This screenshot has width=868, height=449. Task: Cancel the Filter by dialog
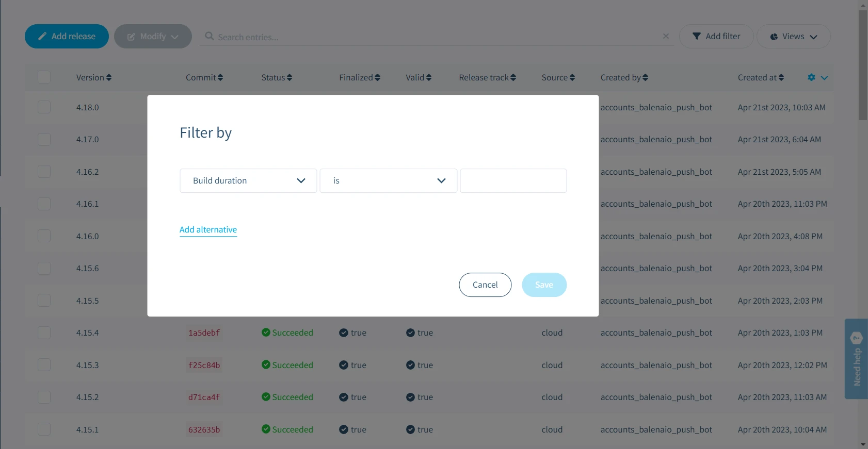[485, 285]
